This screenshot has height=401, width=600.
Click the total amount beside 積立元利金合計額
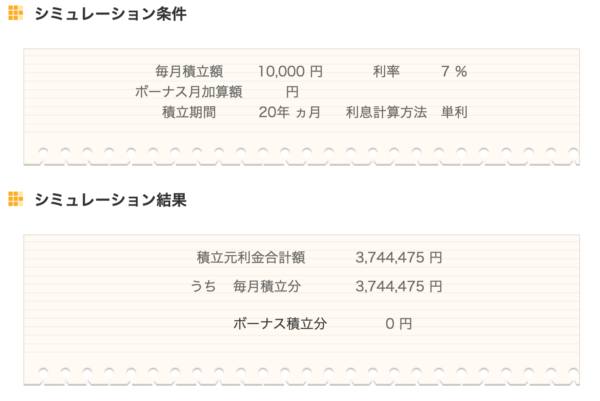click(x=398, y=257)
